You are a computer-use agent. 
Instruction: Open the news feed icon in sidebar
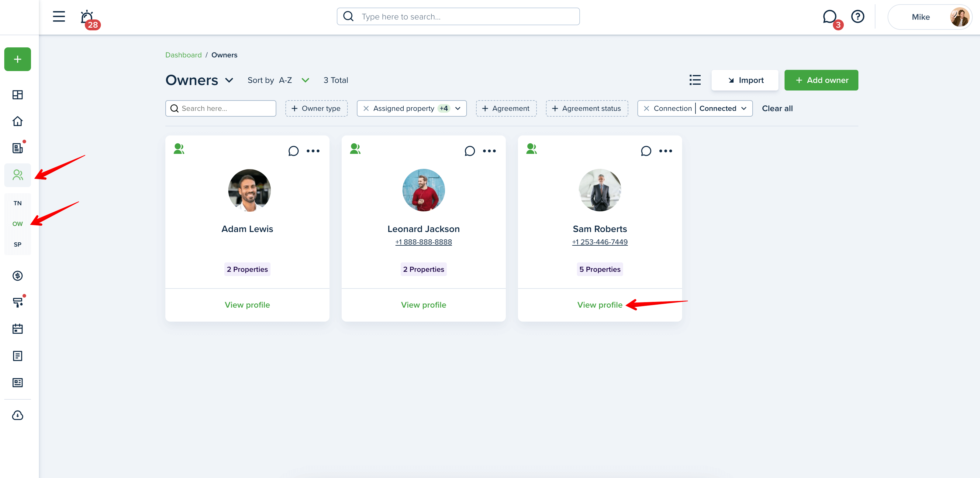coord(18,383)
